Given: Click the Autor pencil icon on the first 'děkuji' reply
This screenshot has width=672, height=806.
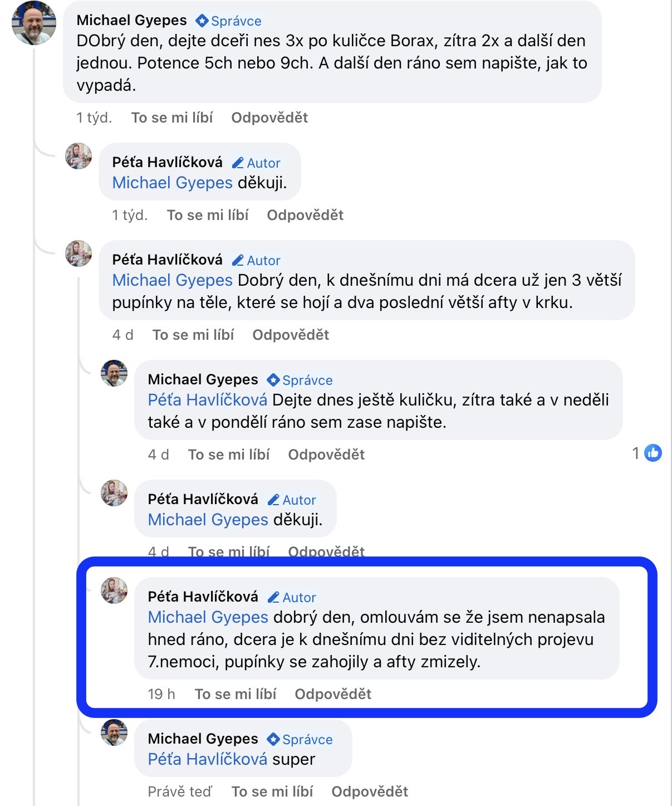Looking at the screenshot, I should [x=238, y=163].
